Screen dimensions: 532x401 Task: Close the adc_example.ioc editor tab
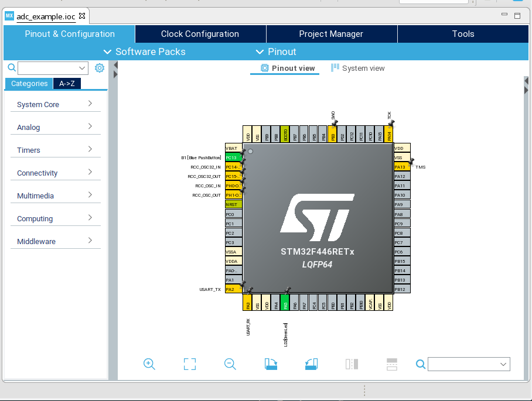pyautogui.click(x=82, y=16)
